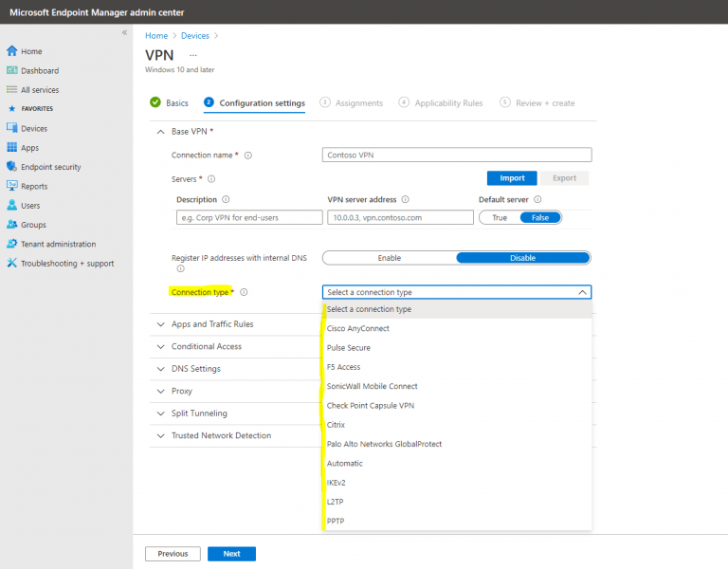The width and height of the screenshot is (728, 569).
Task: Click the VPN server address field
Action: point(400,217)
